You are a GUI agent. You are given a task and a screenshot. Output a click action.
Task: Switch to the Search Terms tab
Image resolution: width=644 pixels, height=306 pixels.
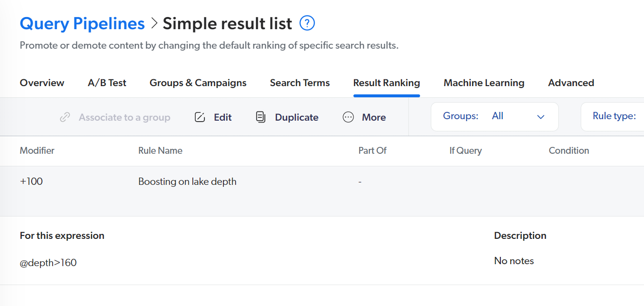[300, 83]
